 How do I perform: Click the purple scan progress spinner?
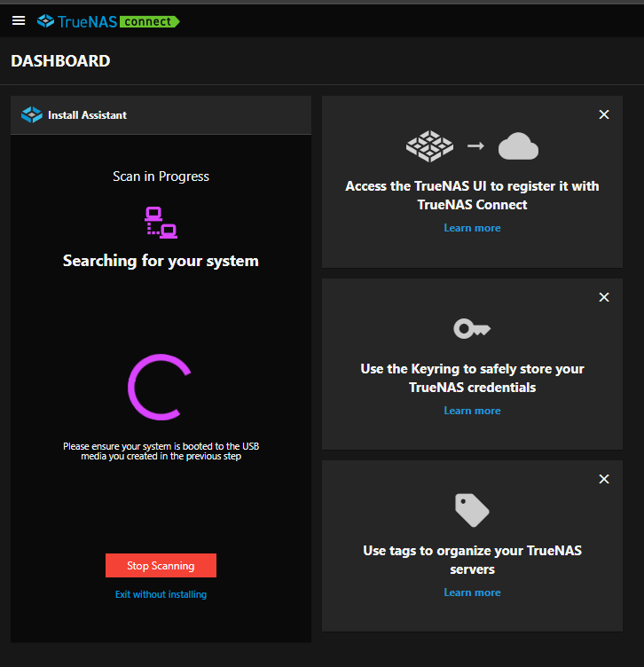pos(158,388)
